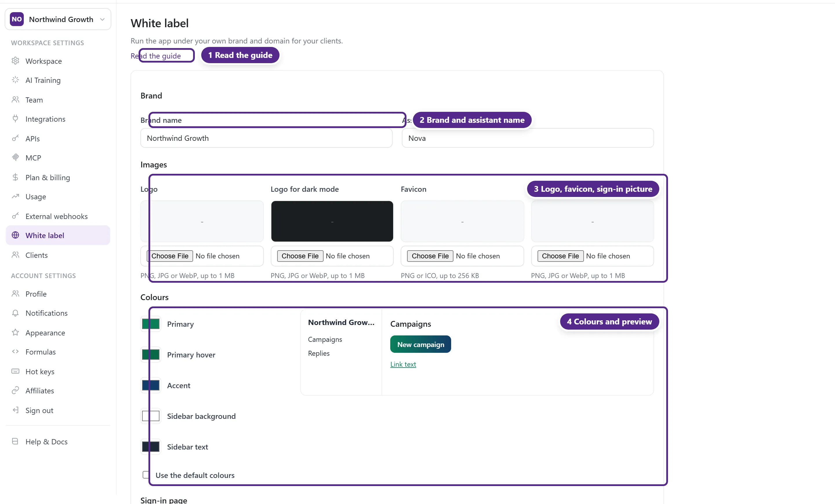
Task: Open the Usage menu entry
Action: (58, 197)
